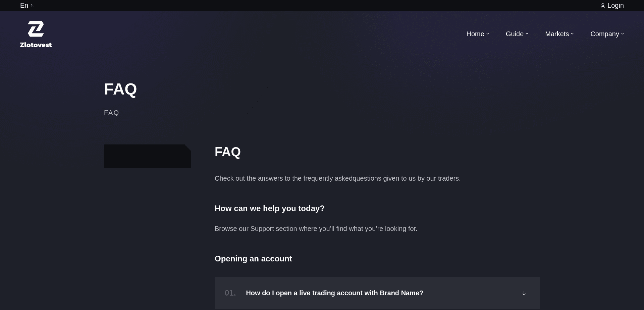Click the 01. question number

[230, 293]
